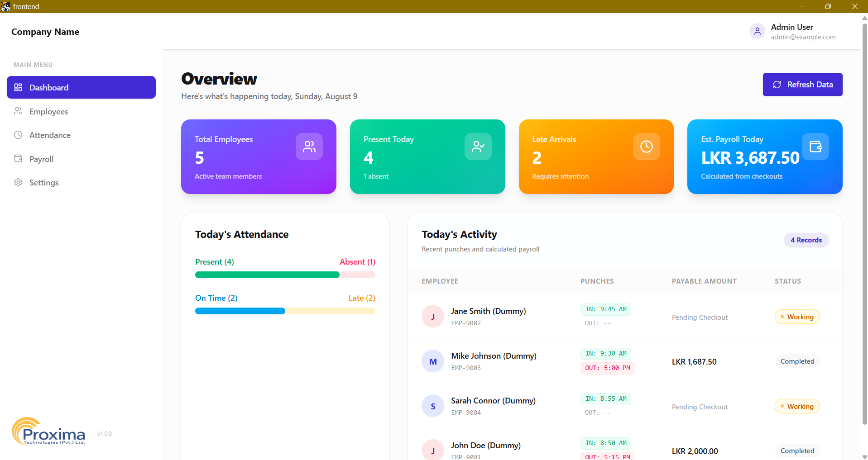Open the Payroll section
Screen dimensions: 868x460
click(x=81, y=159)
